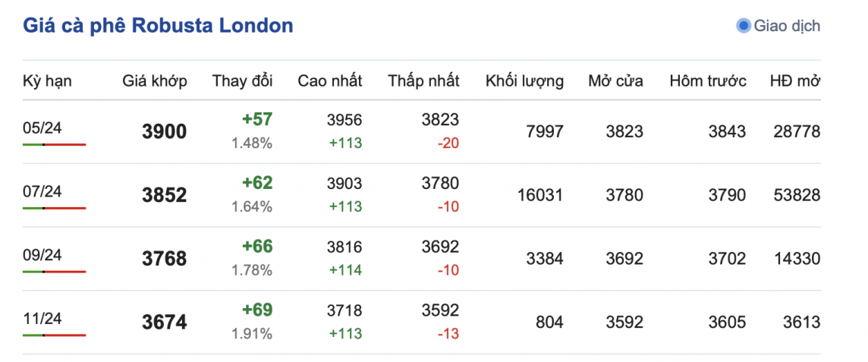Image resolution: width=868 pixels, height=362 pixels.
Task: Click the Thay đổi column header
Action: (x=242, y=81)
